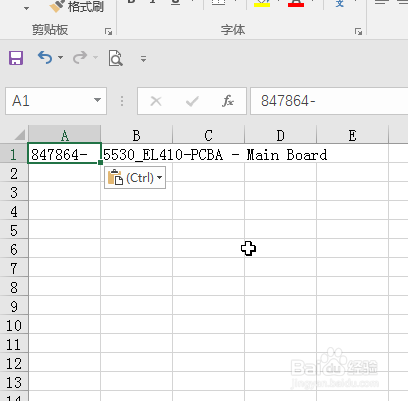
Task: Select column A header
Action: click(65, 135)
